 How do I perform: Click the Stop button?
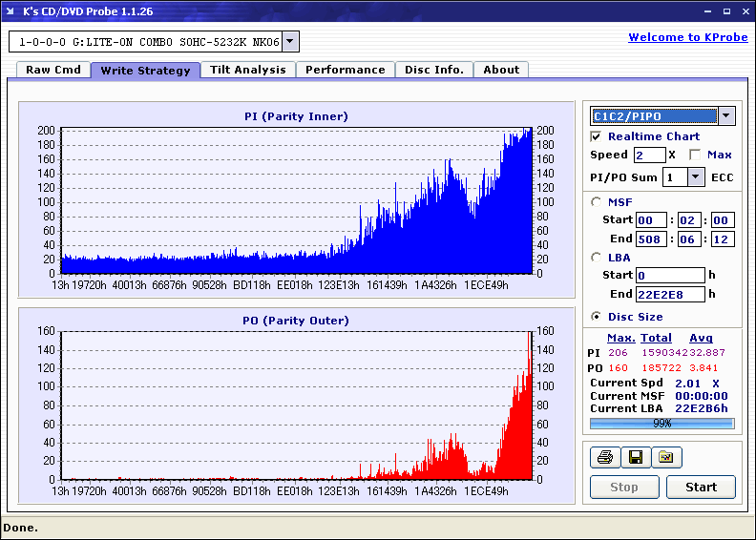point(624,487)
